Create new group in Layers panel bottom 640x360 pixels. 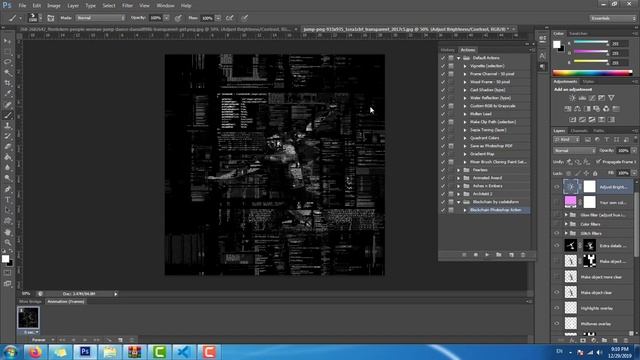(604, 340)
